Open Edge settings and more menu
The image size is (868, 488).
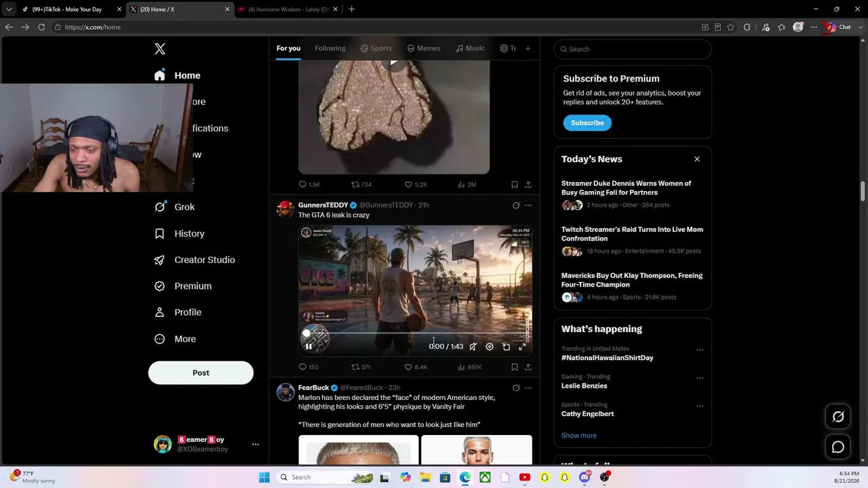click(x=814, y=27)
